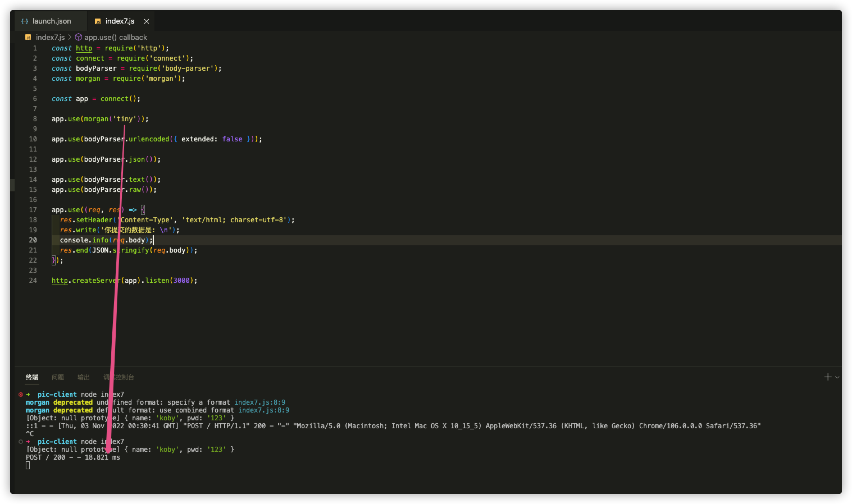Add a new terminal with plus icon
Image resolution: width=852 pixels, height=504 pixels.
point(828,377)
